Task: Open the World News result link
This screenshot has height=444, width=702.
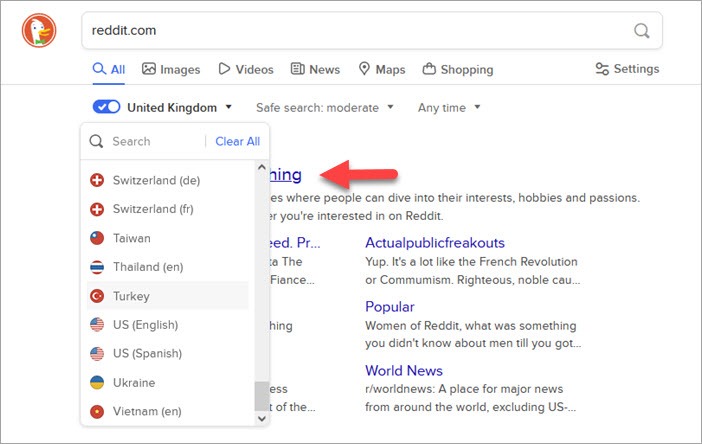Action: tap(404, 371)
